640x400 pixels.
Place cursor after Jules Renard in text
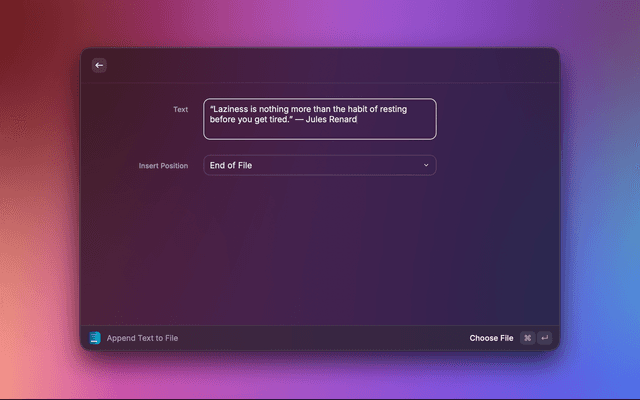point(358,120)
